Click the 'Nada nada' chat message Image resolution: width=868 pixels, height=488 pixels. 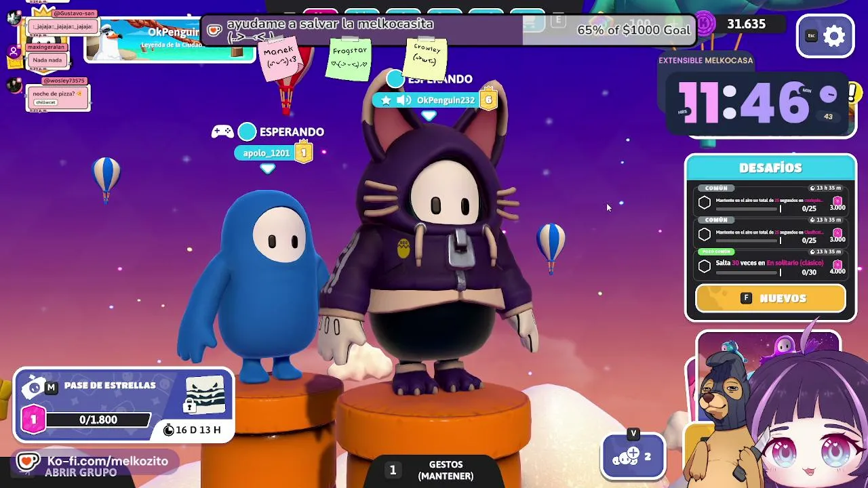[x=47, y=60]
